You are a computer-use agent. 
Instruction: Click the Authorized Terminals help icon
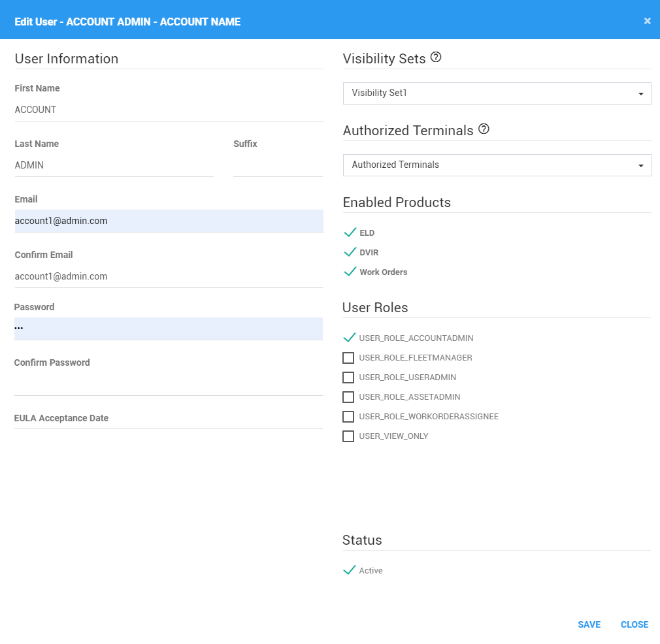pos(484,129)
